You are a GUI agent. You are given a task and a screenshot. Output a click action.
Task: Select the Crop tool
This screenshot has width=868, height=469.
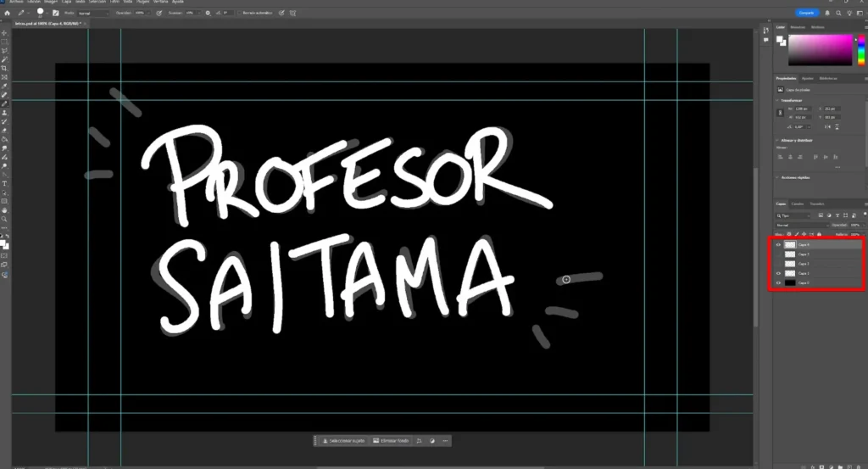4,68
